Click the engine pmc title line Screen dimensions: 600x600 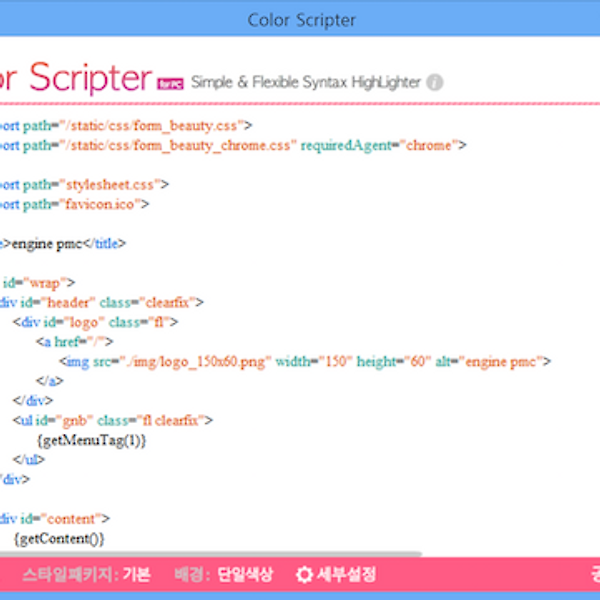pyautogui.click(x=63, y=244)
